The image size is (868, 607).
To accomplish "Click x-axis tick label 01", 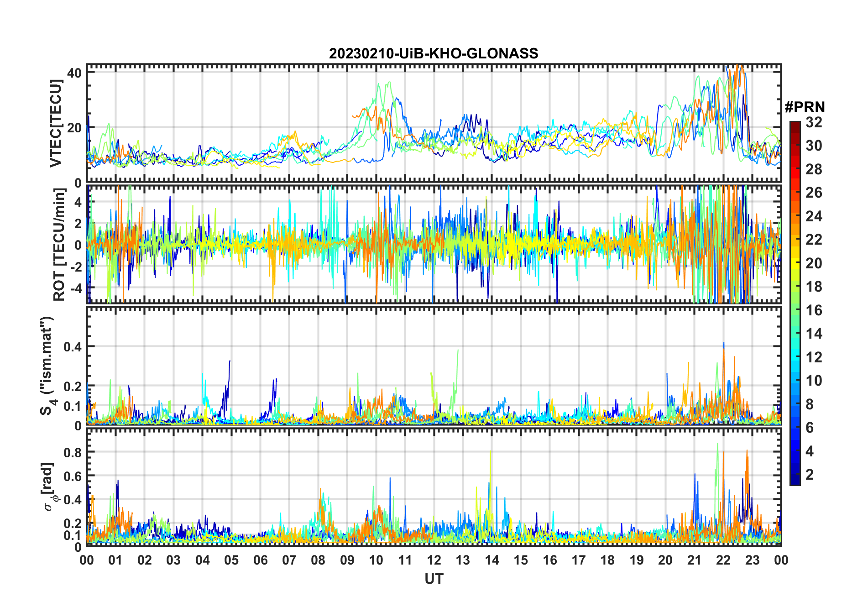I will 115,560.
